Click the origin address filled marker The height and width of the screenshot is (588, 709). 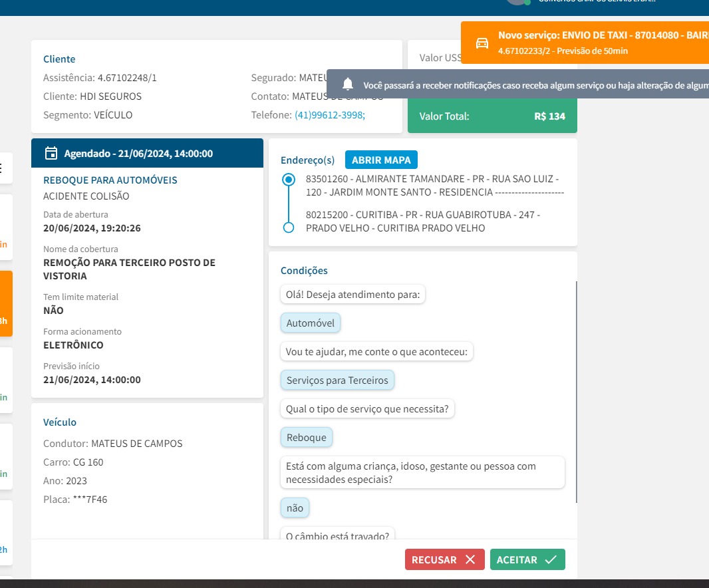click(x=289, y=180)
